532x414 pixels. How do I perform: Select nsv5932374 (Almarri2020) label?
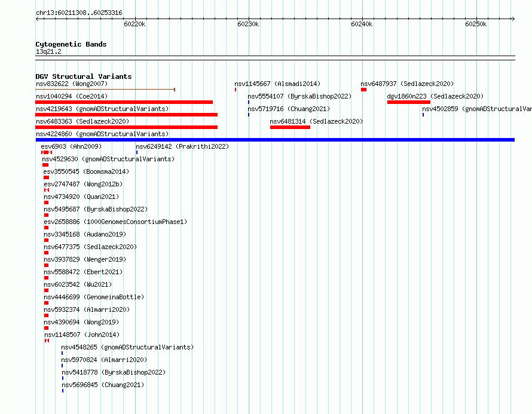click(87, 309)
